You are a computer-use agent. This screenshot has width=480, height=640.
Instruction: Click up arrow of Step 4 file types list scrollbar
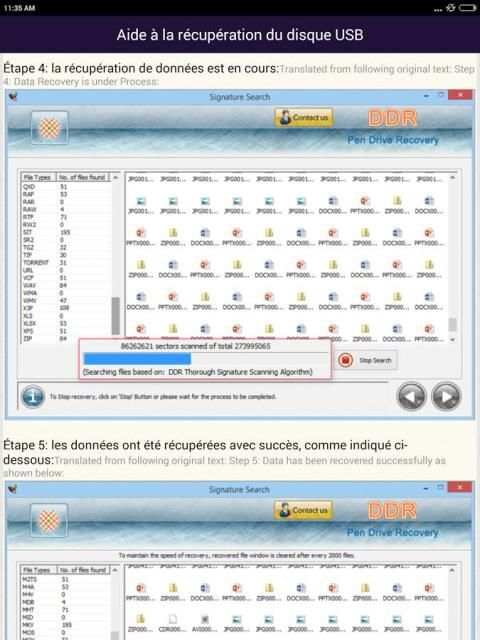[116, 178]
